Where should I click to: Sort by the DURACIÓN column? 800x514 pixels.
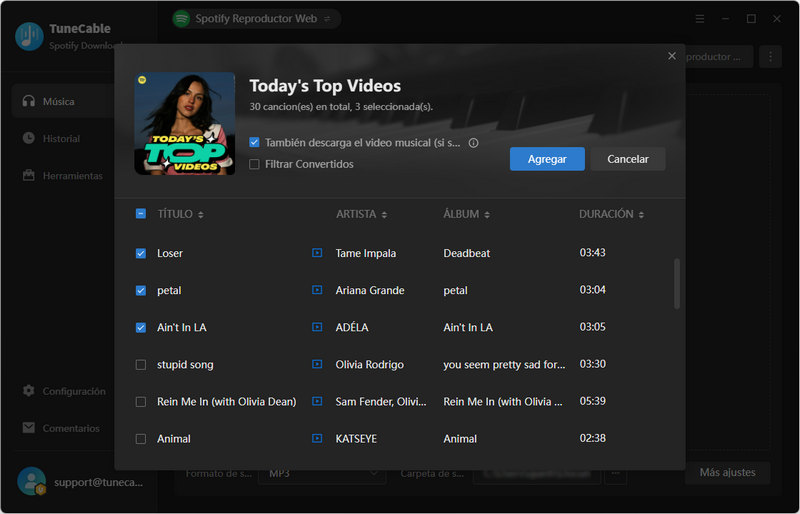pyautogui.click(x=611, y=214)
